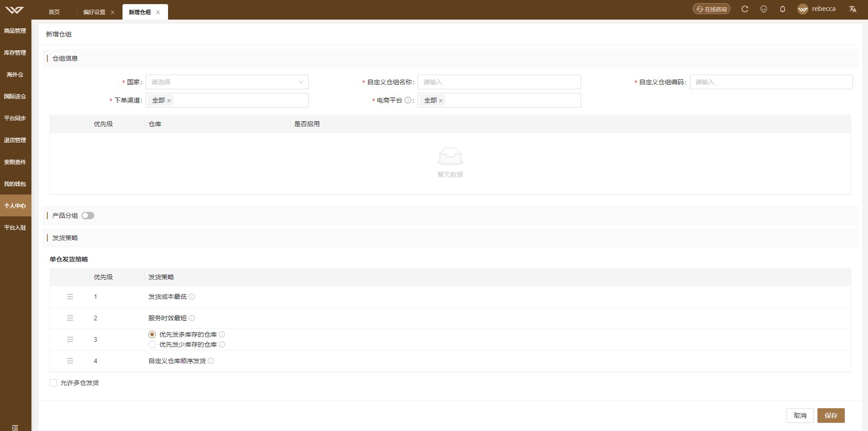Screen dimensions: 868x431
Task: Open 退货管理 in sidebar
Action: (15, 140)
